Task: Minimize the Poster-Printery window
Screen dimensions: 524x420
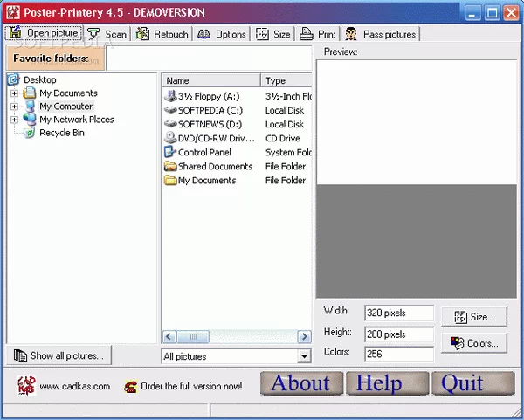Action: (472, 13)
